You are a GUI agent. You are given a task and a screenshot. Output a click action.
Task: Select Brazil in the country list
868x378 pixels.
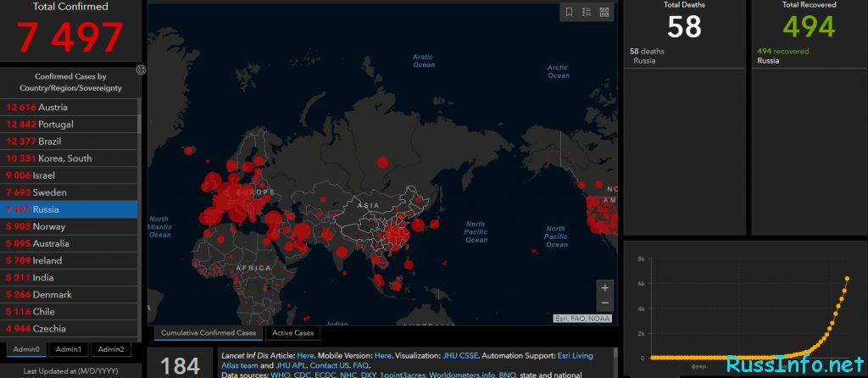pyautogui.click(x=69, y=142)
